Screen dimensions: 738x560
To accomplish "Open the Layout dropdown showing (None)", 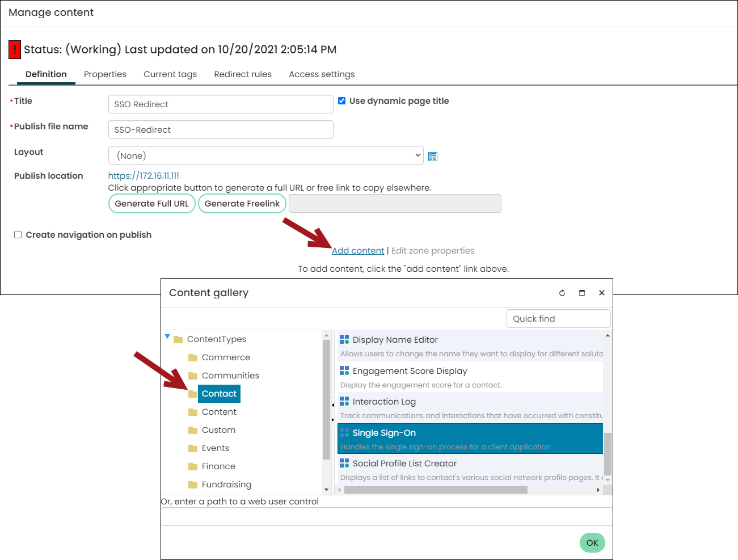I will tap(265, 155).
